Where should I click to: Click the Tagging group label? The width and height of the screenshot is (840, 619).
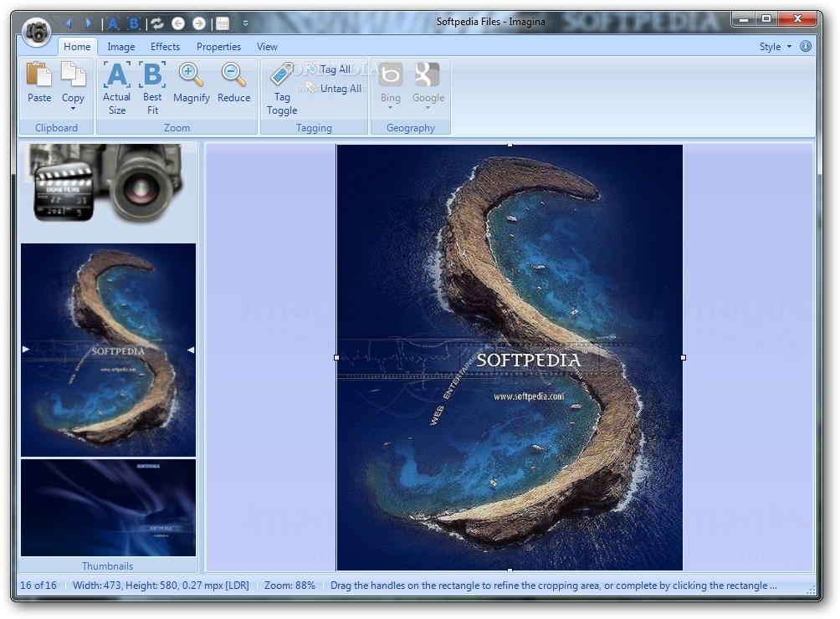(x=314, y=128)
